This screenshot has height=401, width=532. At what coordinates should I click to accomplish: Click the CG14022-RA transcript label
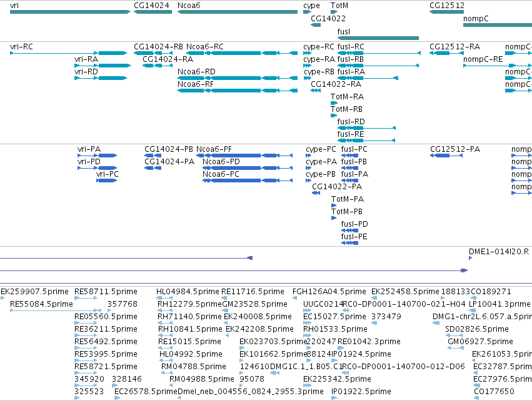336,84
